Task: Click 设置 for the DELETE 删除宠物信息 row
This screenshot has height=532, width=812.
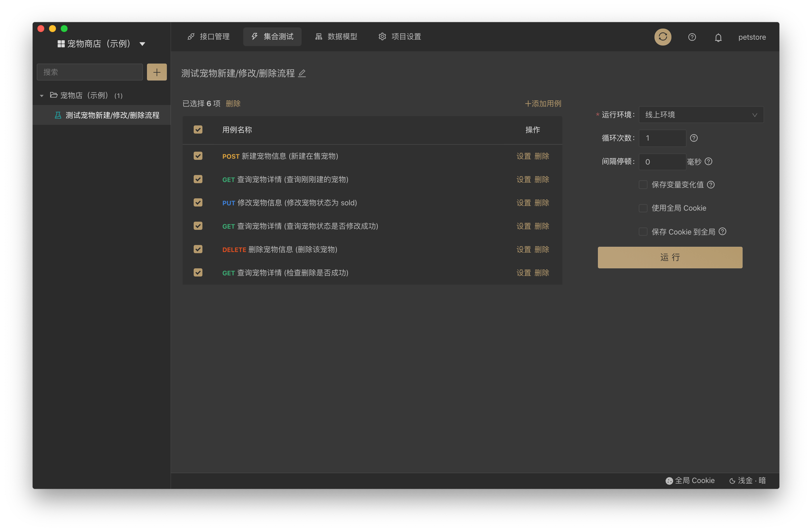Action: [x=524, y=249]
